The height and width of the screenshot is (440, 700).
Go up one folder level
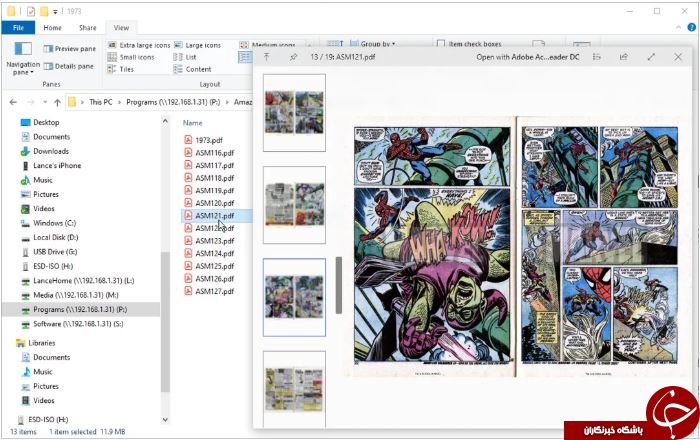click(x=57, y=102)
